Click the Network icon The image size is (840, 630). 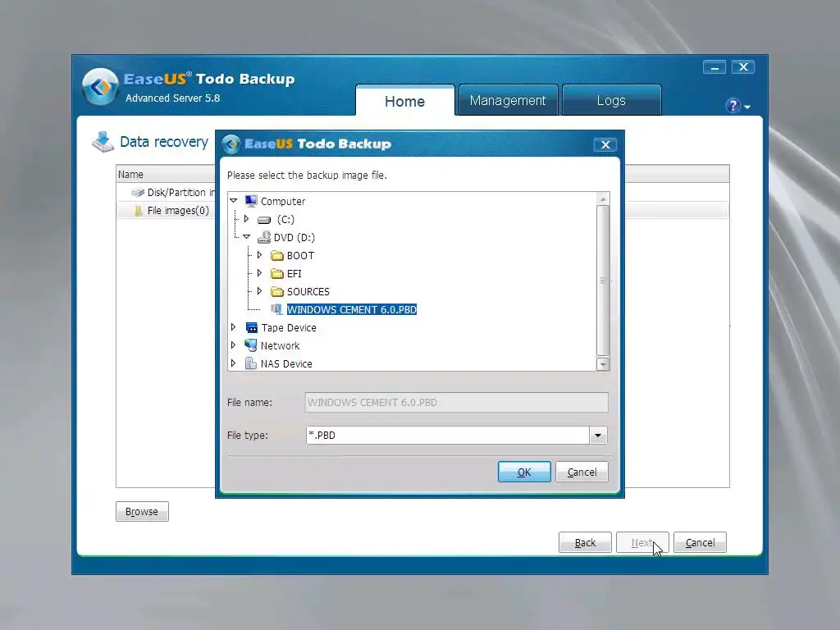[x=251, y=345]
